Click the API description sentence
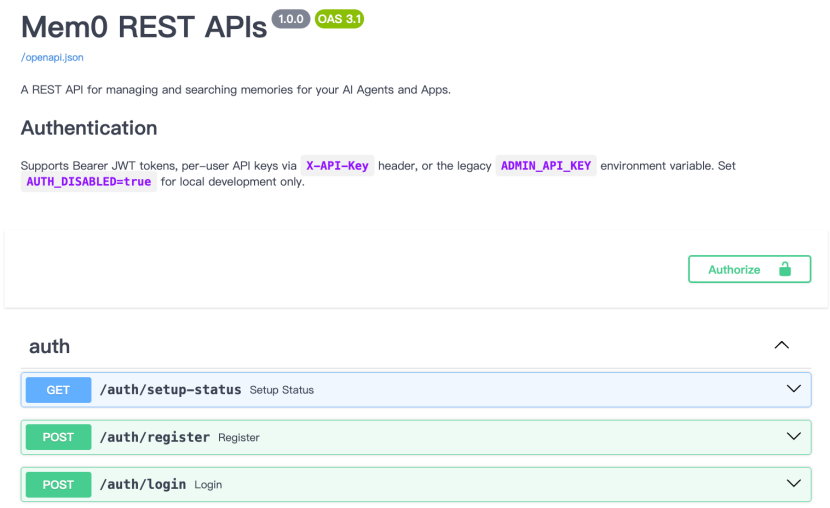830x508 pixels. pos(236,90)
